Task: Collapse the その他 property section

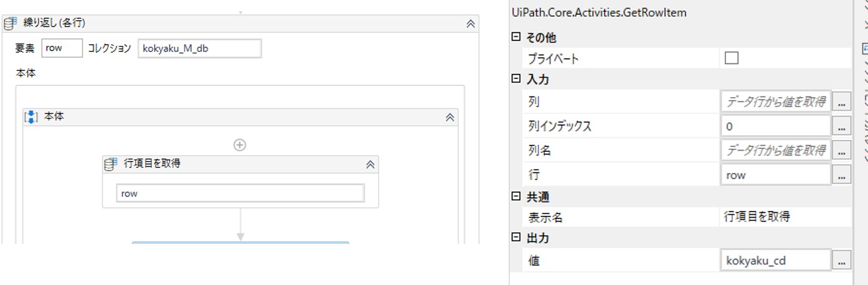Action: click(x=516, y=37)
